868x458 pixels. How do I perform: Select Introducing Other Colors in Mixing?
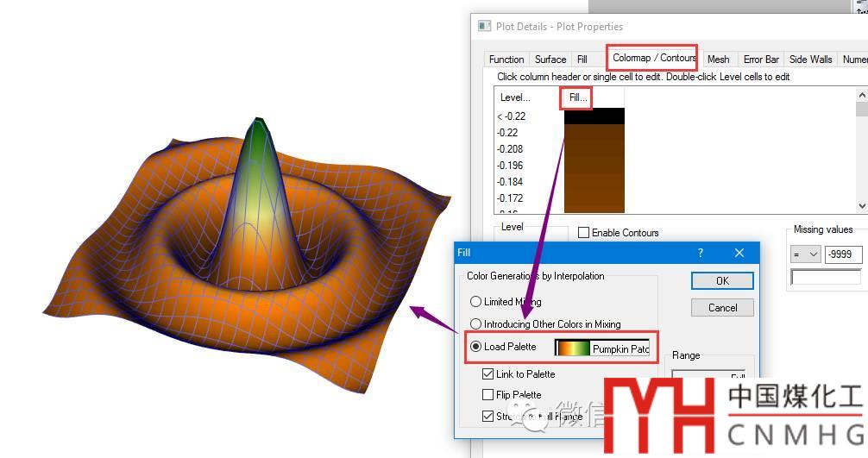(475, 323)
